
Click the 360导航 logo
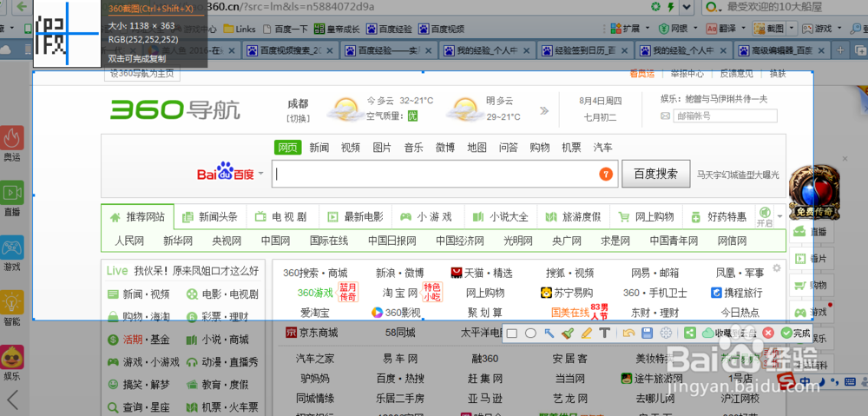175,109
